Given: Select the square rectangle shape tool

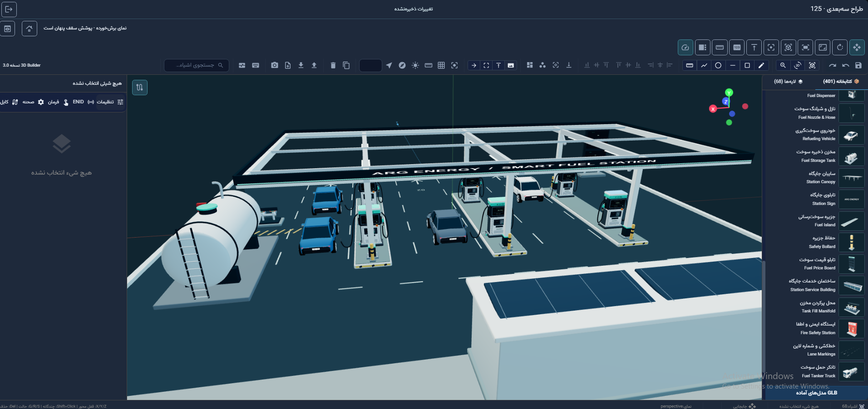Looking at the screenshot, I should pyautogui.click(x=747, y=65).
